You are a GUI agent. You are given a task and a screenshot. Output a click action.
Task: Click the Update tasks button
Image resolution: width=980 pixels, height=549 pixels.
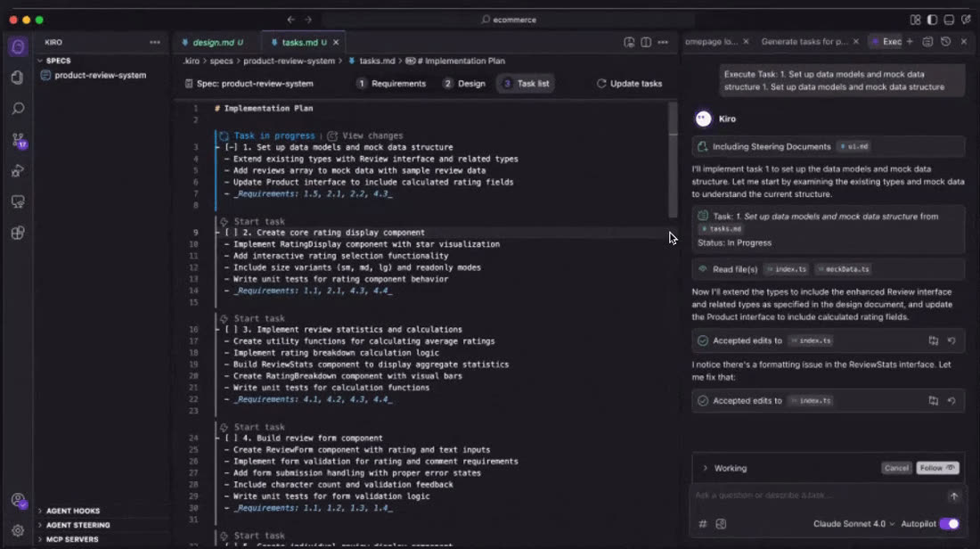pyautogui.click(x=629, y=84)
